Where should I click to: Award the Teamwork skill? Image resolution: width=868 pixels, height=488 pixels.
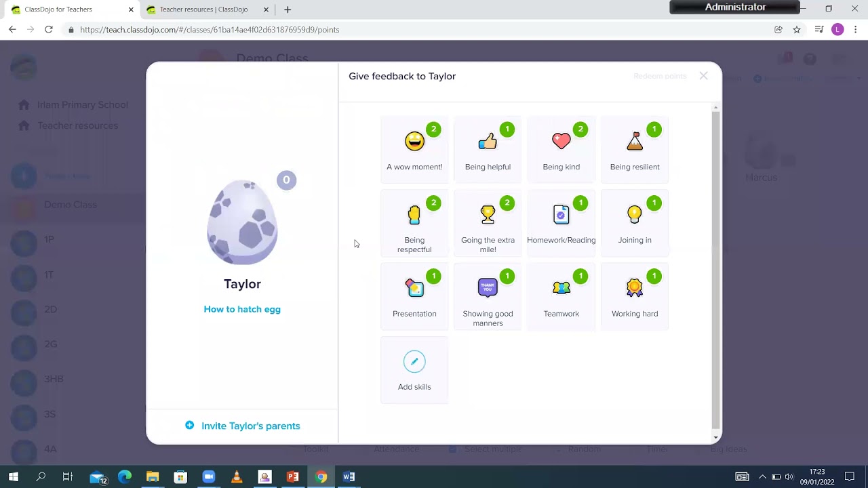(x=561, y=296)
